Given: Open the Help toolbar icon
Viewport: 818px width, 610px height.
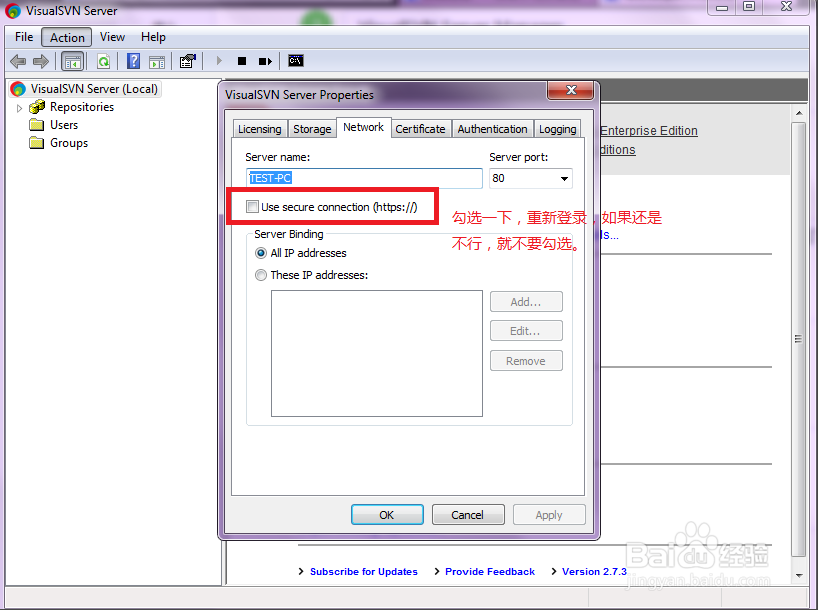Looking at the screenshot, I should click(134, 61).
